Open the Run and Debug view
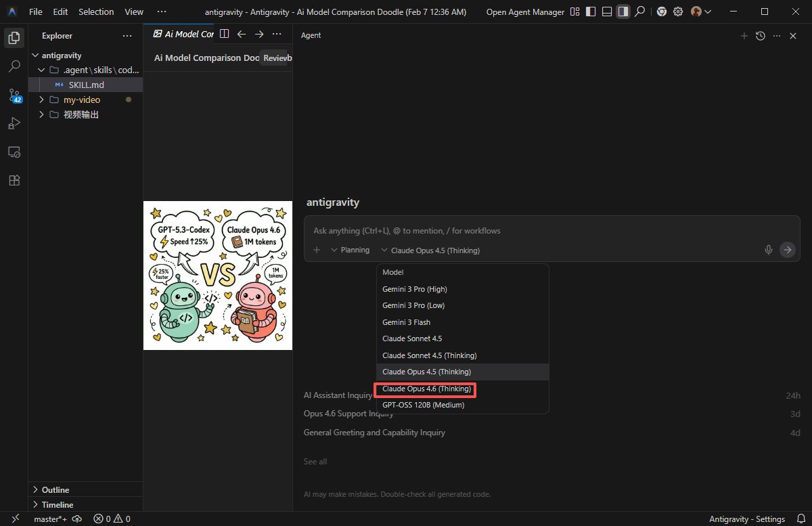Image resolution: width=812 pixels, height=526 pixels. [14, 123]
